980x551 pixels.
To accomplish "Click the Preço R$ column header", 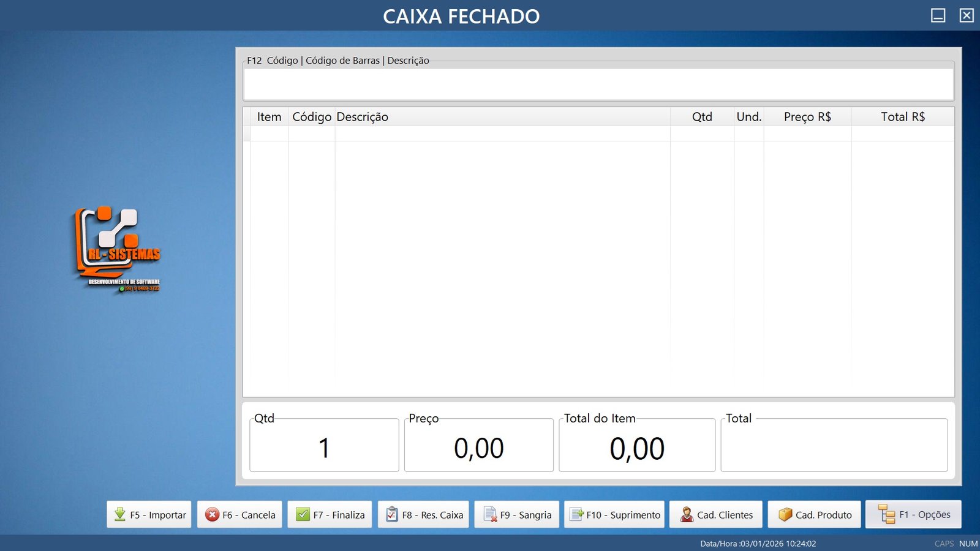I will pyautogui.click(x=807, y=117).
